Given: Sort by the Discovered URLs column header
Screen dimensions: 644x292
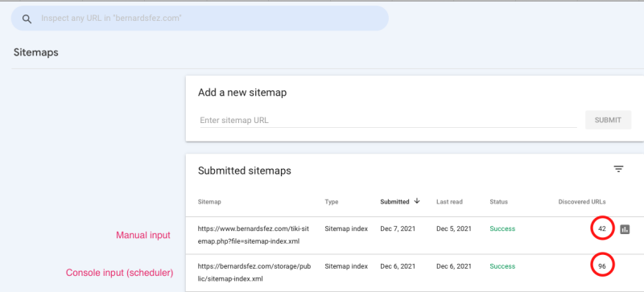Looking at the screenshot, I should tap(582, 202).
